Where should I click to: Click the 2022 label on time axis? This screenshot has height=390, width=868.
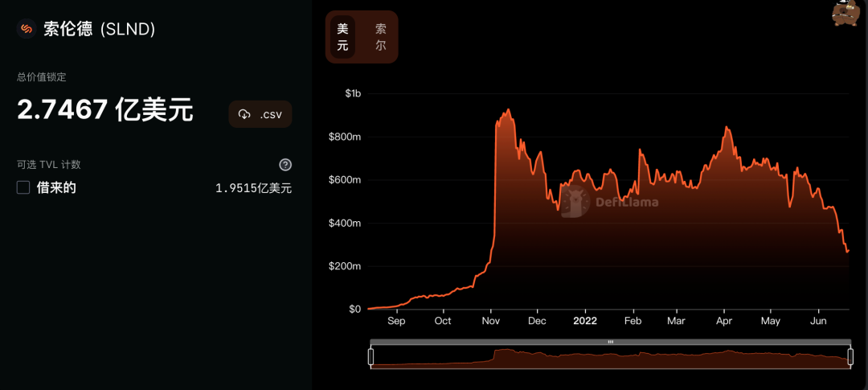[x=584, y=321]
